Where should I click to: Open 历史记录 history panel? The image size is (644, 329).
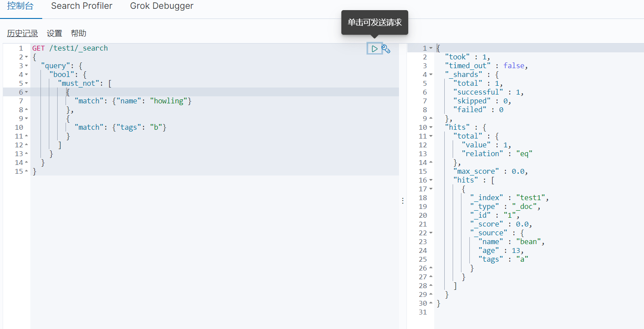coord(22,33)
